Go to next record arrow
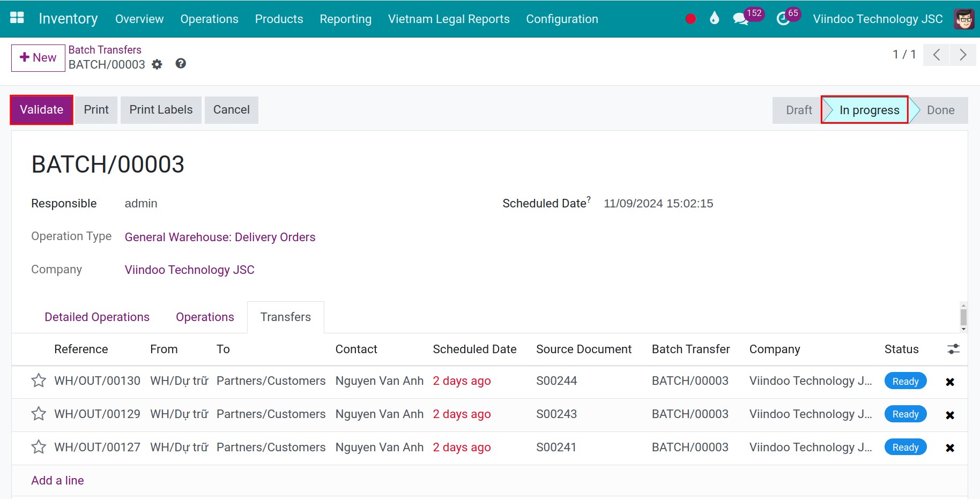Image resolution: width=980 pixels, height=499 pixels. 963,55
